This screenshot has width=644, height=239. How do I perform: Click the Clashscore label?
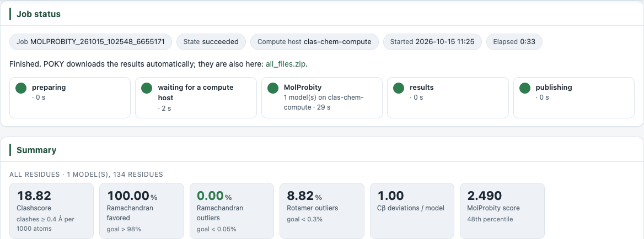point(33,208)
